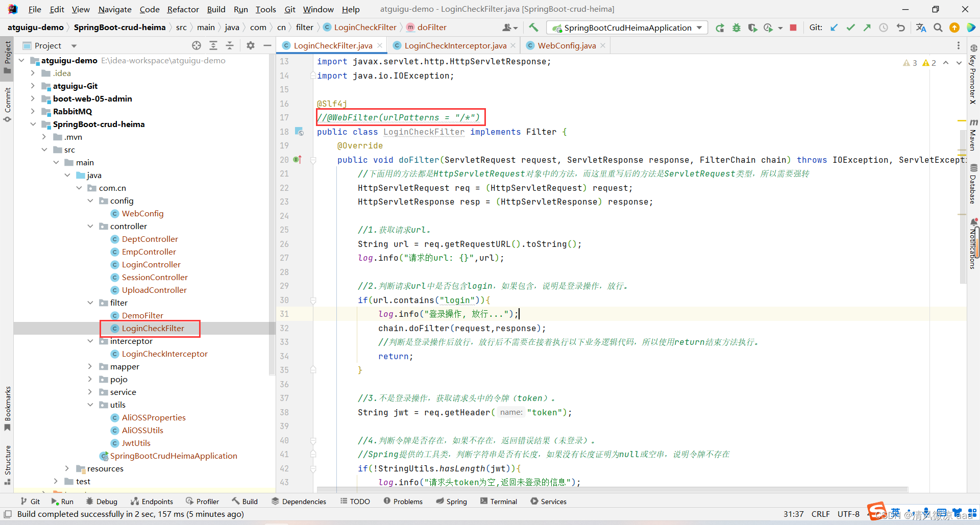Open the Refactor menu
The height and width of the screenshot is (525, 980).
[183, 9]
